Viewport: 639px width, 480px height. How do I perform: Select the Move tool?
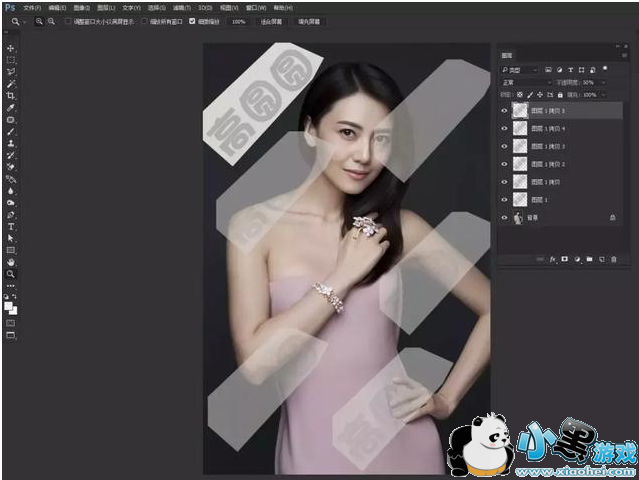coord(11,48)
